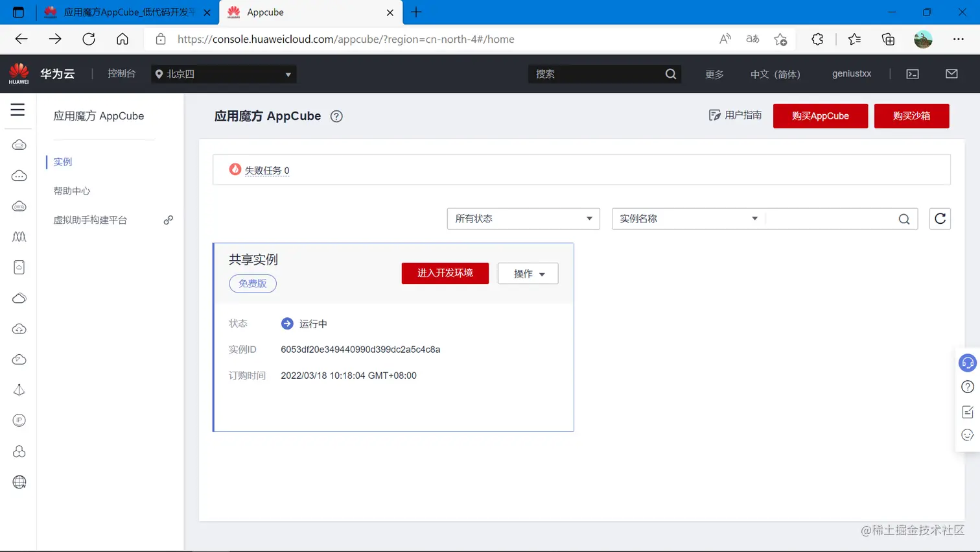Click the smiley satisfaction icon
Viewport: 980px width, 552px height.
tap(968, 435)
